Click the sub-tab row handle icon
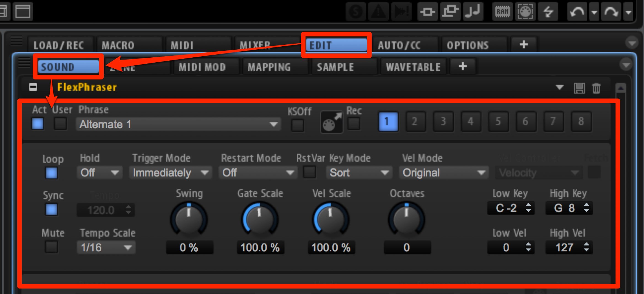 [x=24, y=63]
